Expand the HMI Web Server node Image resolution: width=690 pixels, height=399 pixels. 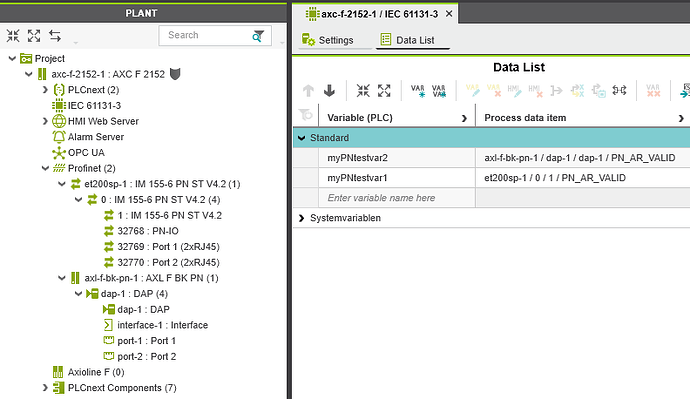(x=45, y=121)
